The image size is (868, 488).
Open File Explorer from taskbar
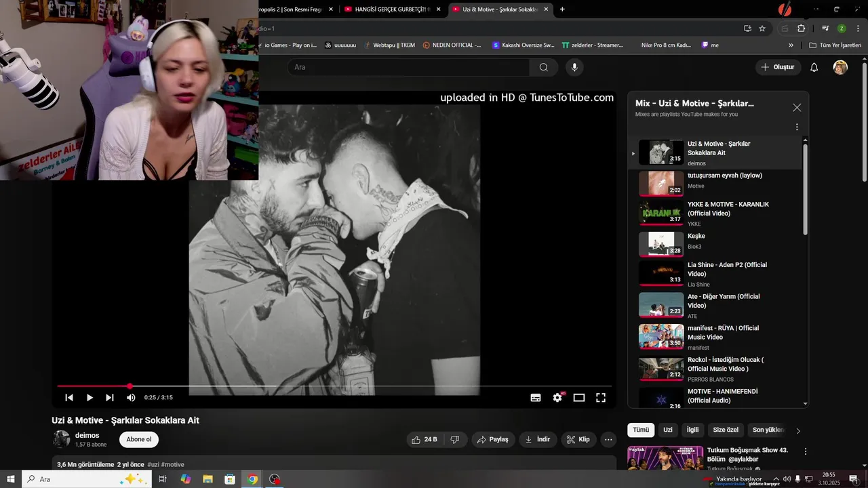pyautogui.click(x=208, y=479)
